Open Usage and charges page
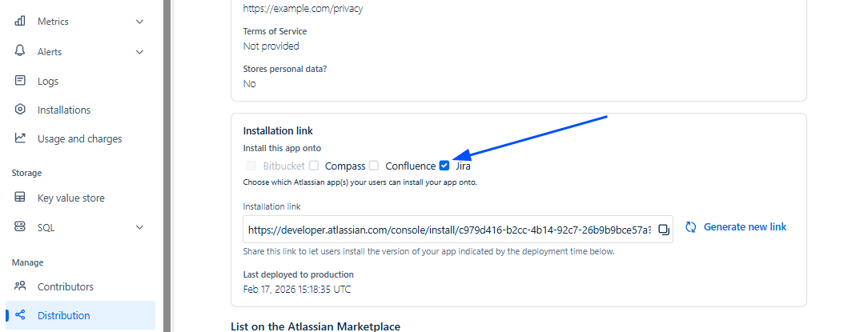This screenshot has height=332, width=868. click(80, 139)
